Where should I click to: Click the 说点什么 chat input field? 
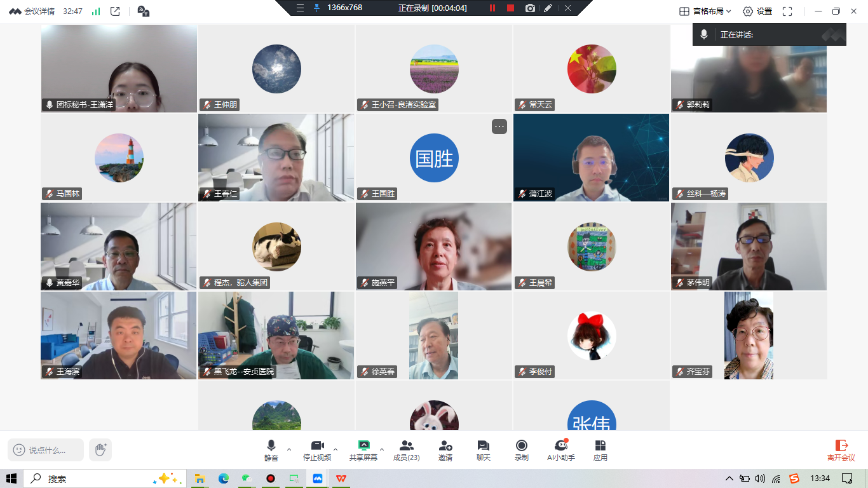pyautogui.click(x=46, y=450)
